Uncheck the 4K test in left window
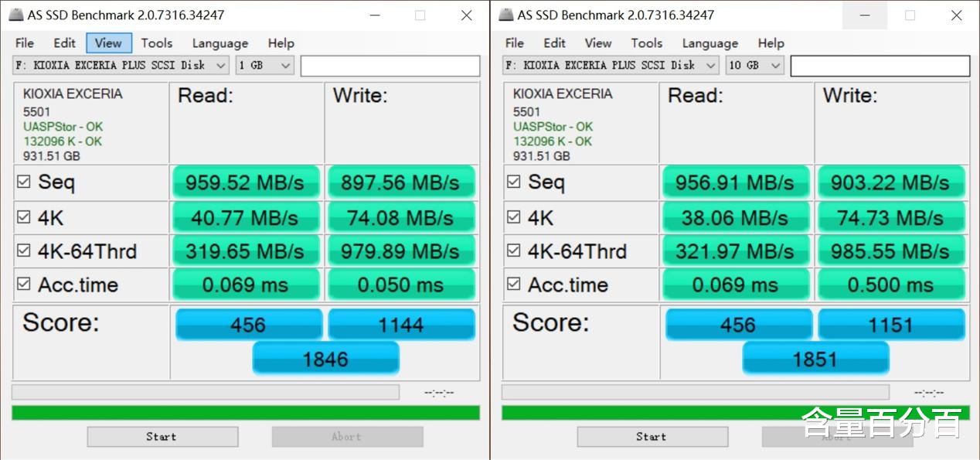The width and height of the screenshot is (980, 460). pos(24,217)
